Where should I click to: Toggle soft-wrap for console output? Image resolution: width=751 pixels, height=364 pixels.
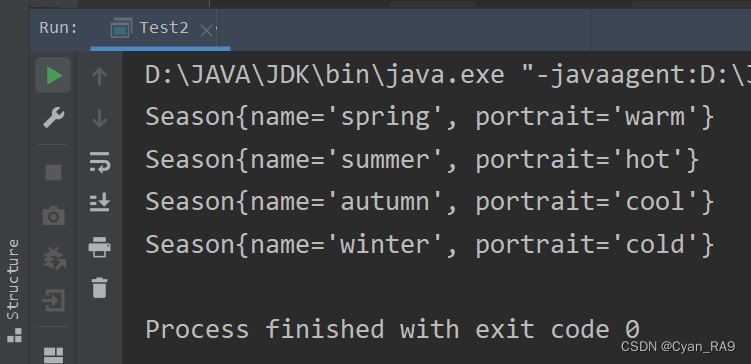click(100, 161)
